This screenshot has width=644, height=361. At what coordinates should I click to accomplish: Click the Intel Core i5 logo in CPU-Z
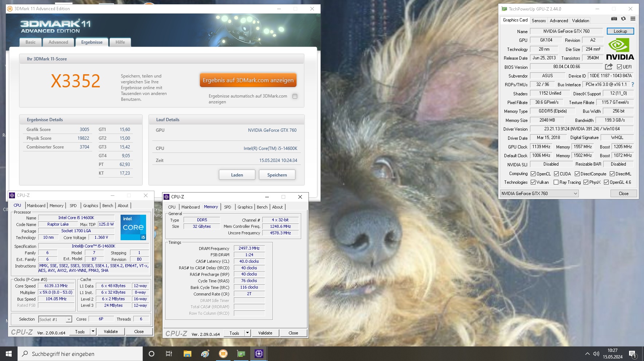133,227
